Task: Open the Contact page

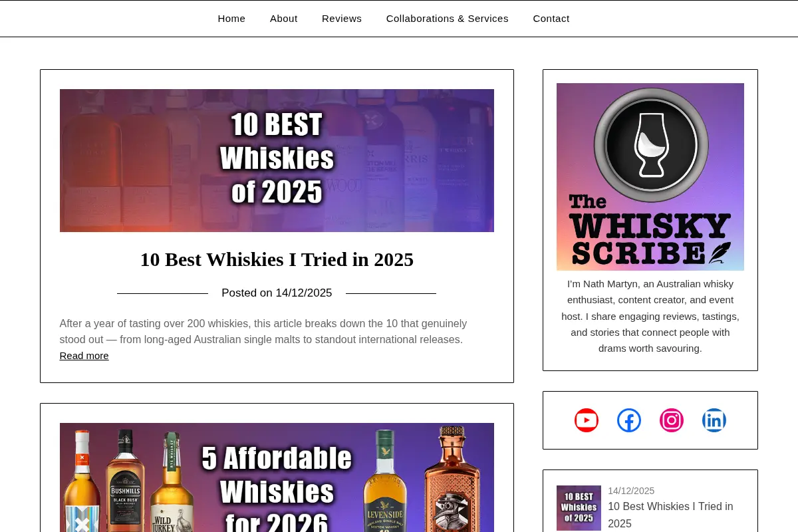Action: 551,19
